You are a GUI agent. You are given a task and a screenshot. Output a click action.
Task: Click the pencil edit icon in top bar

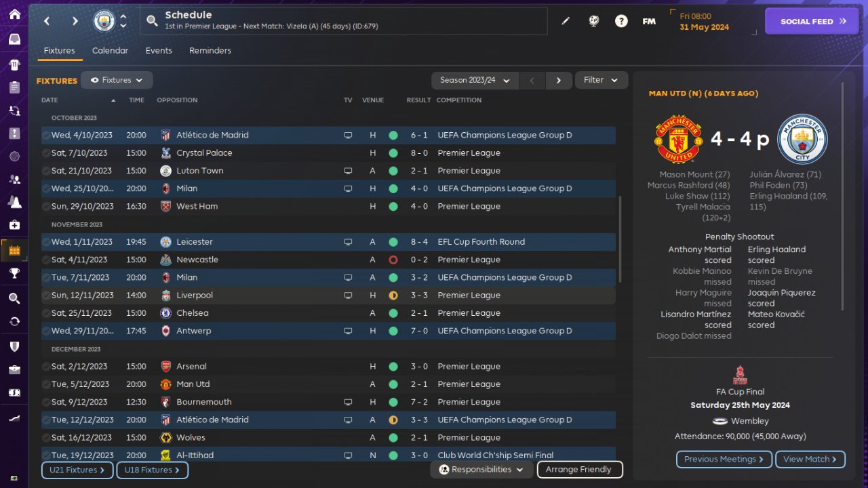click(x=566, y=21)
